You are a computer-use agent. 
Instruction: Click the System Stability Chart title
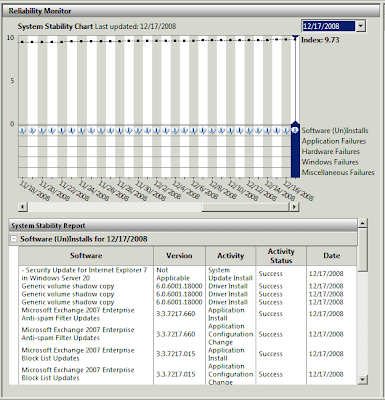(55, 26)
